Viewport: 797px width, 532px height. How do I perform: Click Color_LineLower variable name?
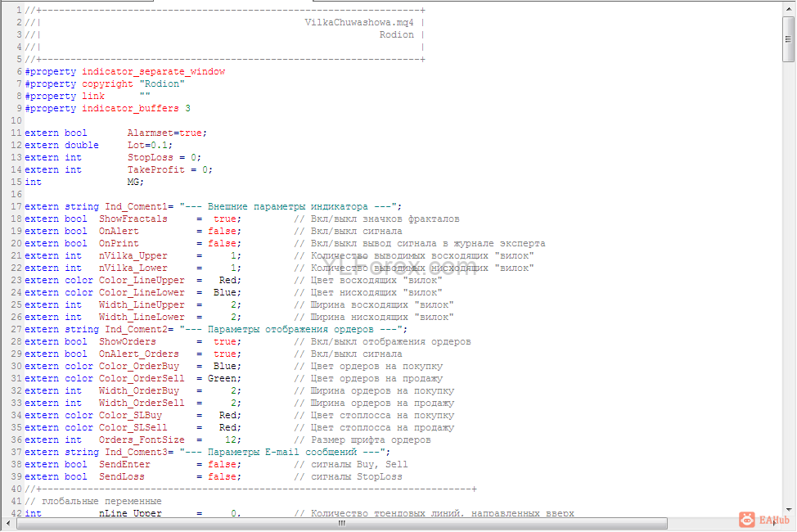[142, 292]
